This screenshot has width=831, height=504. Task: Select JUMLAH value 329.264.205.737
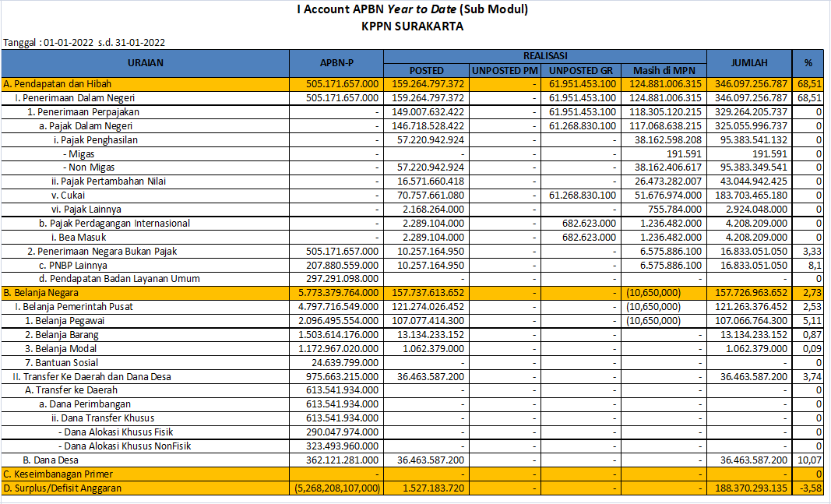751,112
